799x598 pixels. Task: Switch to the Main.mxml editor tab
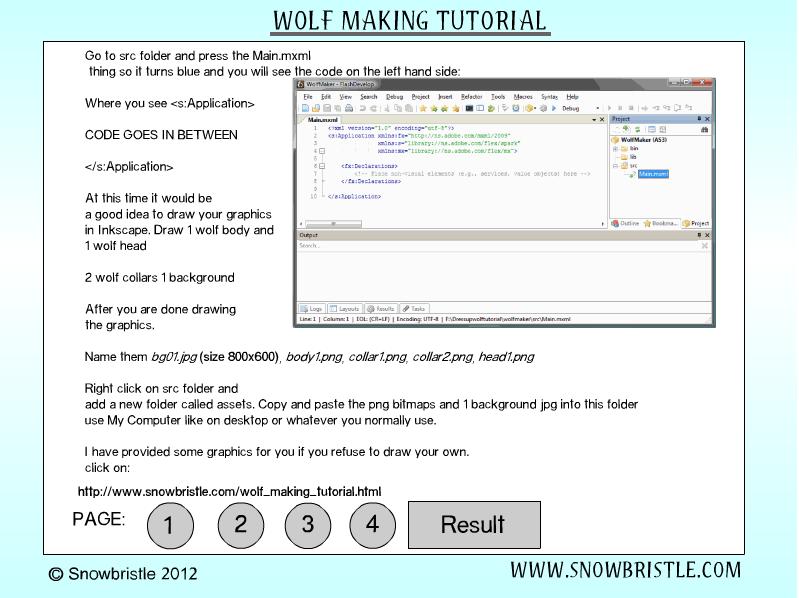pyautogui.click(x=323, y=120)
